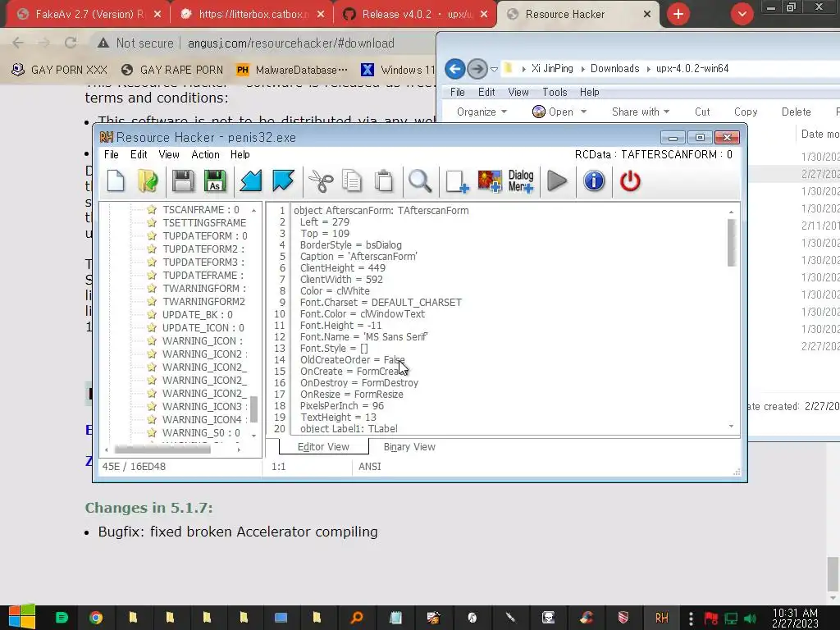Click Delete in Explorer toolbar
840x630 pixels.
(796, 112)
